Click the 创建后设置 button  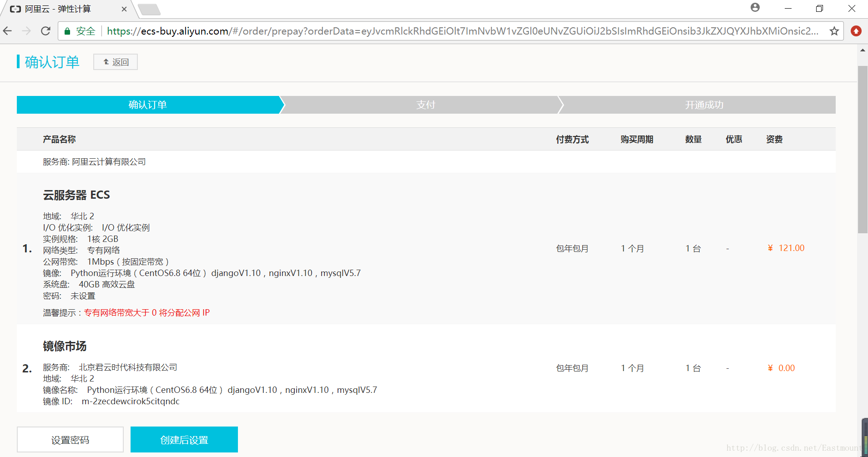tap(184, 440)
